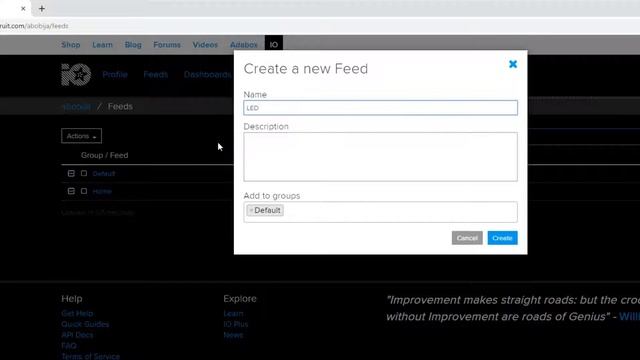Click the Default group tag

(265, 210)
